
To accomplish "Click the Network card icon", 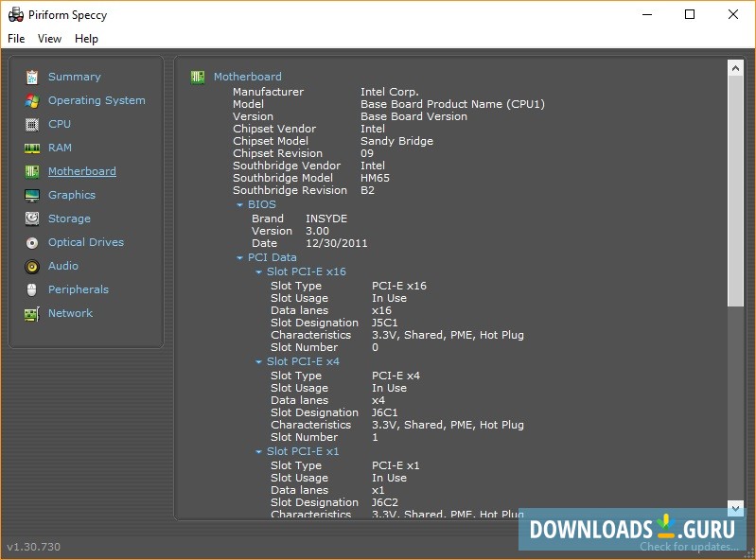I will click(x=32, y=314).
